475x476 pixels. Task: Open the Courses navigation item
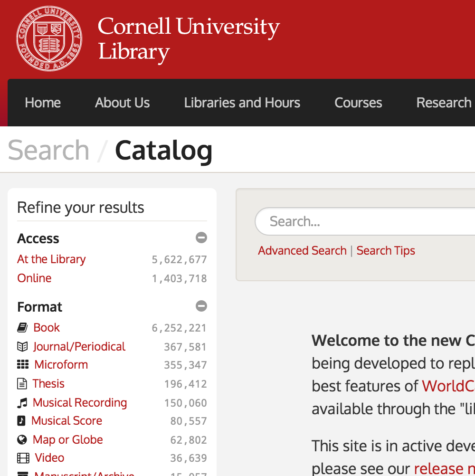358,103
